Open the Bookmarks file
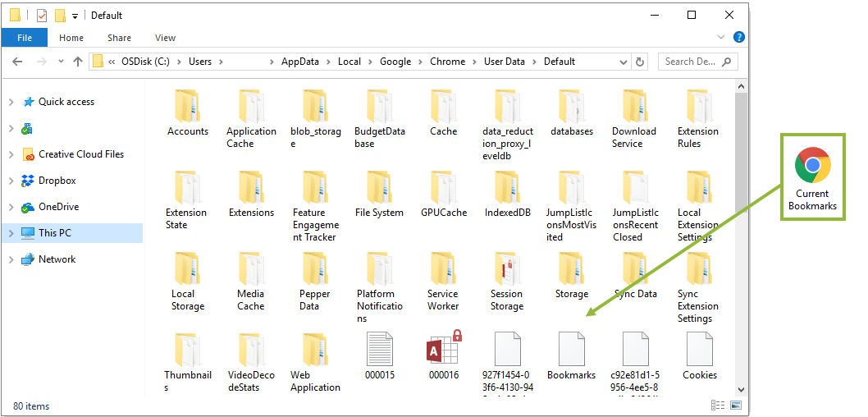Screen dimensions: 868x417 [x=571, y=354]
